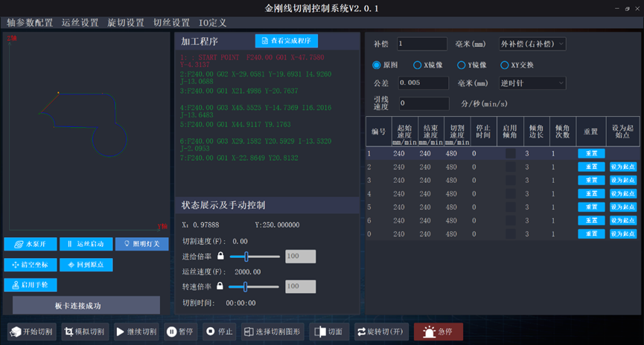The image size is (644, 345).
Task: Click the 转速倍率 value box
Action: point(301,286)
